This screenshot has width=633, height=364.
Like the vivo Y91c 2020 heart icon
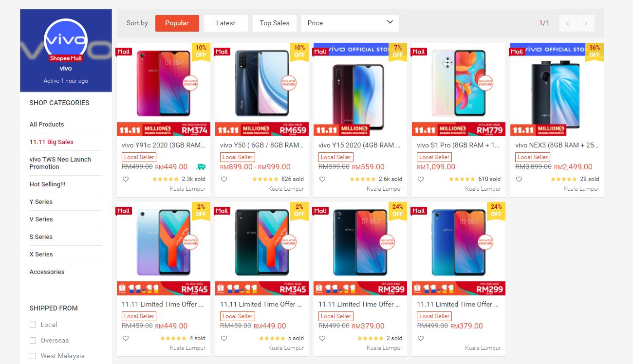[125, 179]
